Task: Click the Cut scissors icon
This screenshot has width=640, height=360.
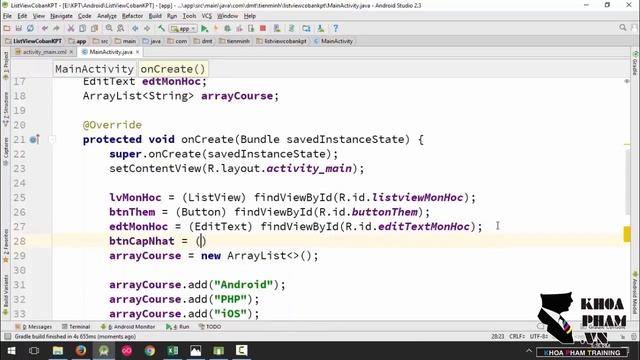Action: click(71, 28)
